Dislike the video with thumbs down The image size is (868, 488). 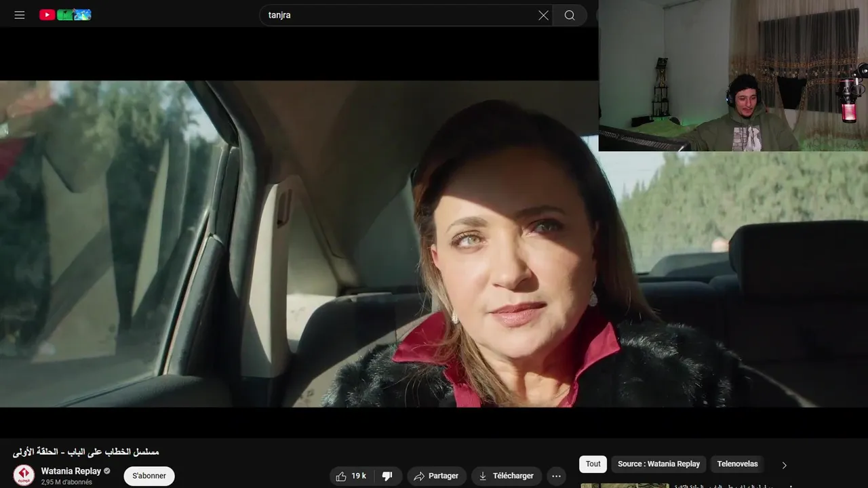pos(387,476)
